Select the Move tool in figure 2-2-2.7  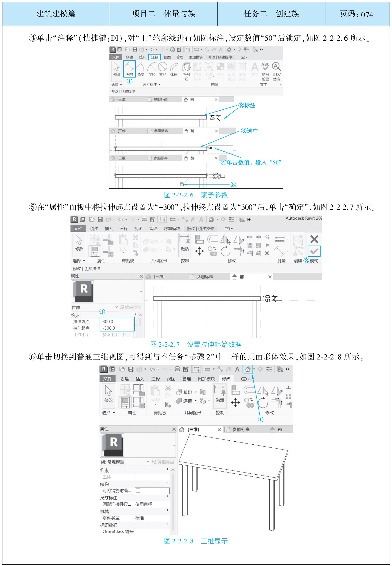coord(199,251)
